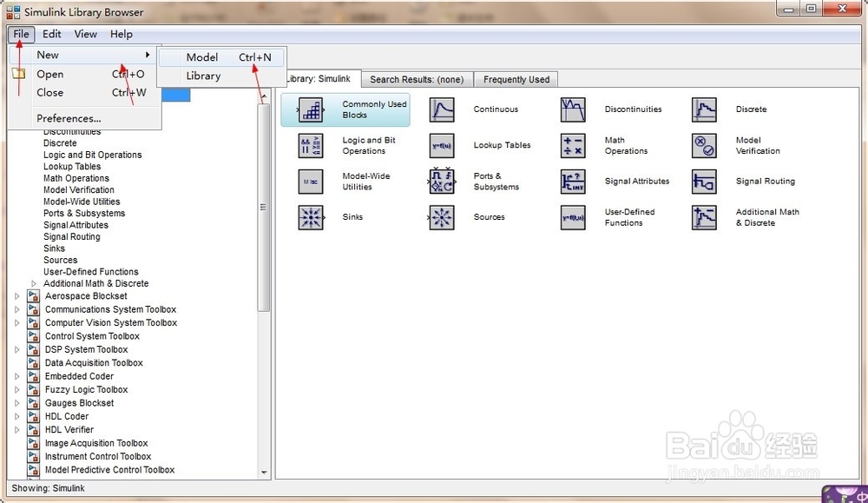
Task: Expand the Fuzzy Logic Toolbox node
Action: tap(16, 389)
